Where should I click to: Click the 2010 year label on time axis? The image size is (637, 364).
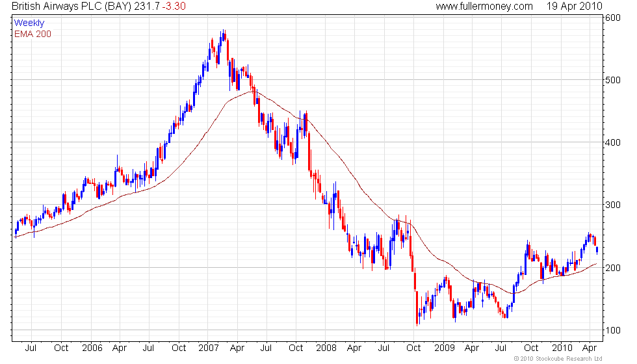point(562,348)
